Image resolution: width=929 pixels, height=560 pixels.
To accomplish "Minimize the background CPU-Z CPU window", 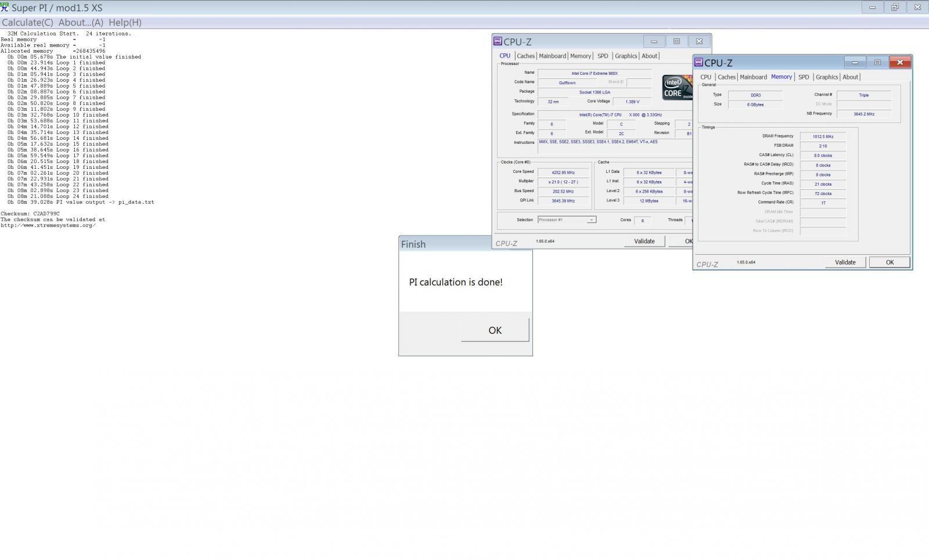I will 654,41.
